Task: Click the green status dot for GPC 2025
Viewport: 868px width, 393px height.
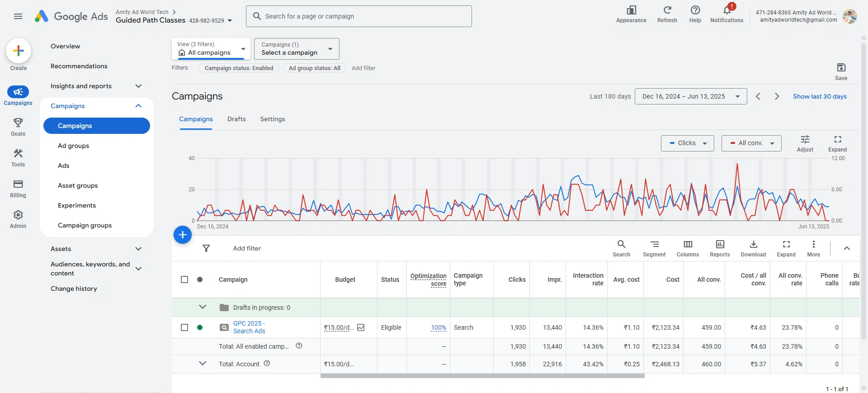Action: (x=200, y=327)
